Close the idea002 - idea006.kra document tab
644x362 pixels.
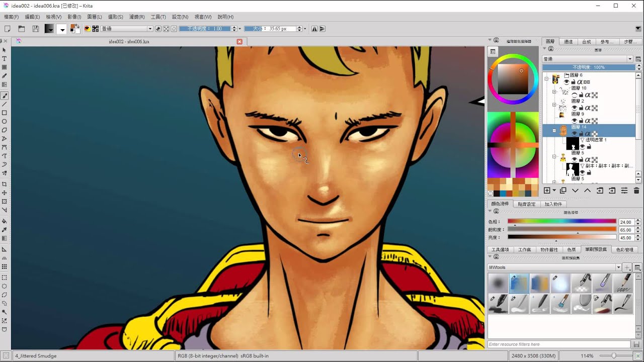click(239, 41)
